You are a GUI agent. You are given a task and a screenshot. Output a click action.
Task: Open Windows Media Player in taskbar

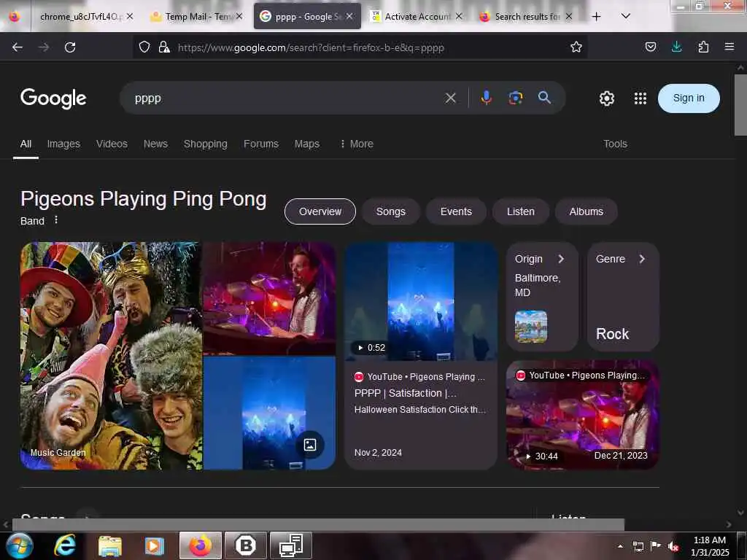click(x=154, y=545)
